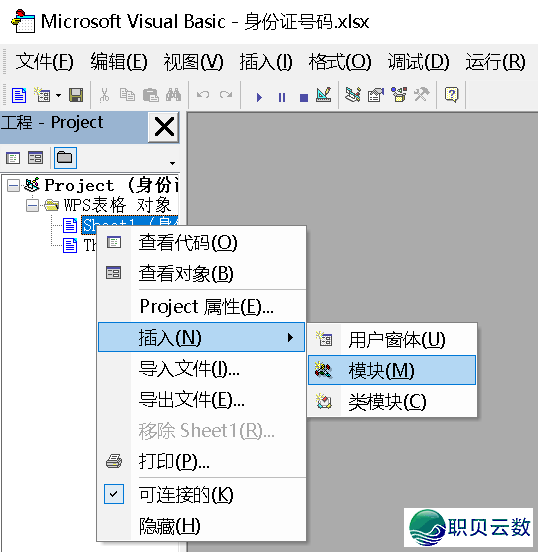
Task: Open the Properties Window toolbar icon
Action: [376, 95]
